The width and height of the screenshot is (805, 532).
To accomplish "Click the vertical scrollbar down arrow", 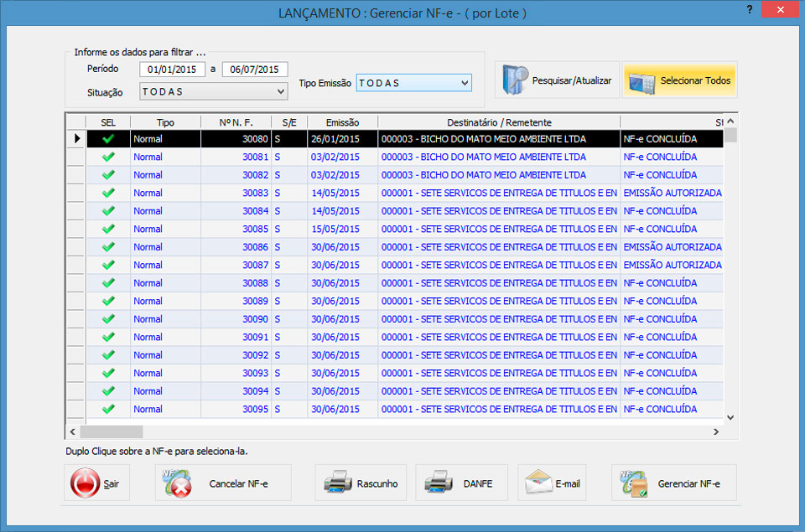I will point(730,417).
